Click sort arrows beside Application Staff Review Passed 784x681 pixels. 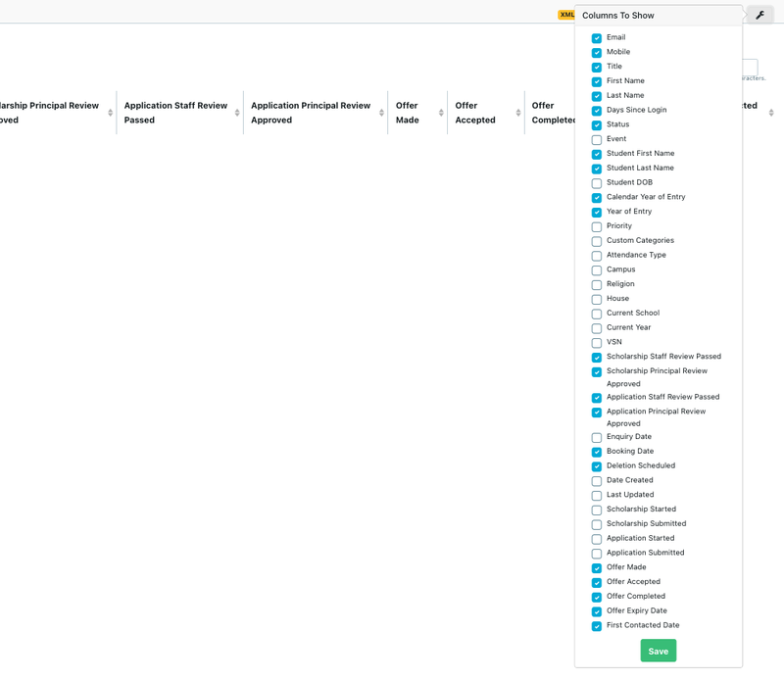coord(235,113)
